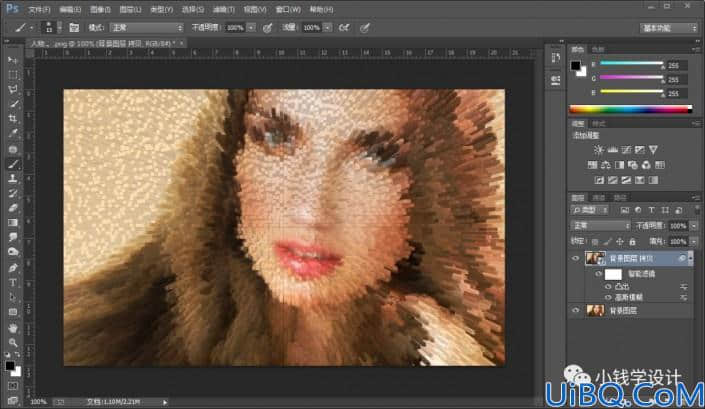Select the Clone Stamp tool
Image resolution: width=705 pixels, height=409 pixels.
[x=13, y=178]
